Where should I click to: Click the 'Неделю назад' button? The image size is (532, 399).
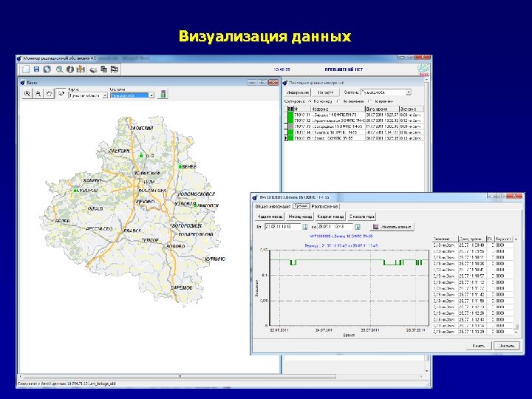(270, 216)
